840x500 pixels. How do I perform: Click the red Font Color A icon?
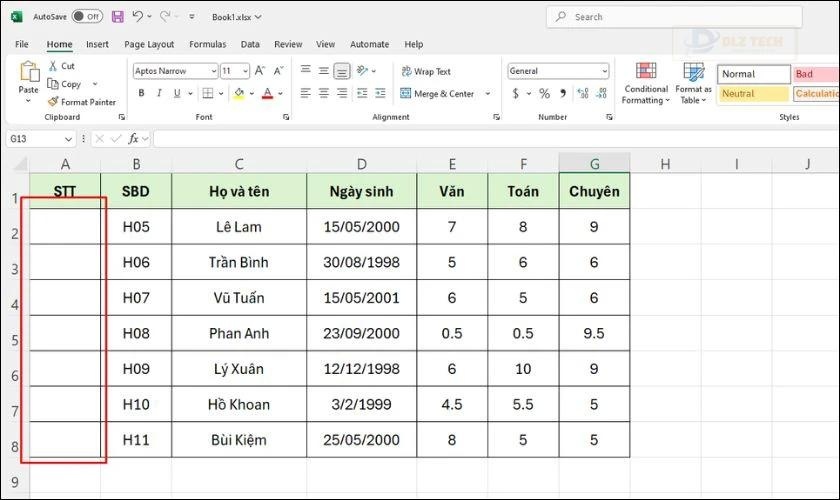(267, 93)
